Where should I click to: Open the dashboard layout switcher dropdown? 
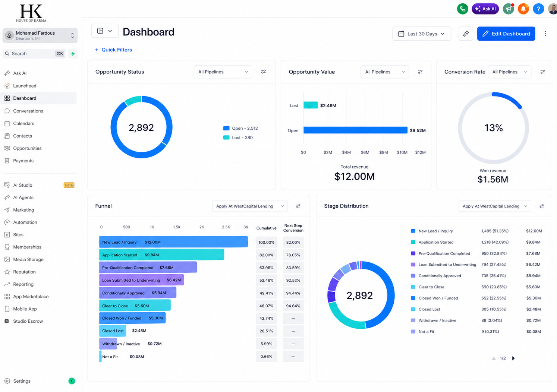105,31
